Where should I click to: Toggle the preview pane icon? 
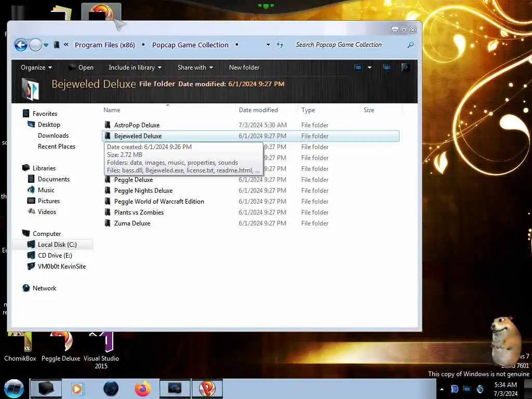(387, 68)
